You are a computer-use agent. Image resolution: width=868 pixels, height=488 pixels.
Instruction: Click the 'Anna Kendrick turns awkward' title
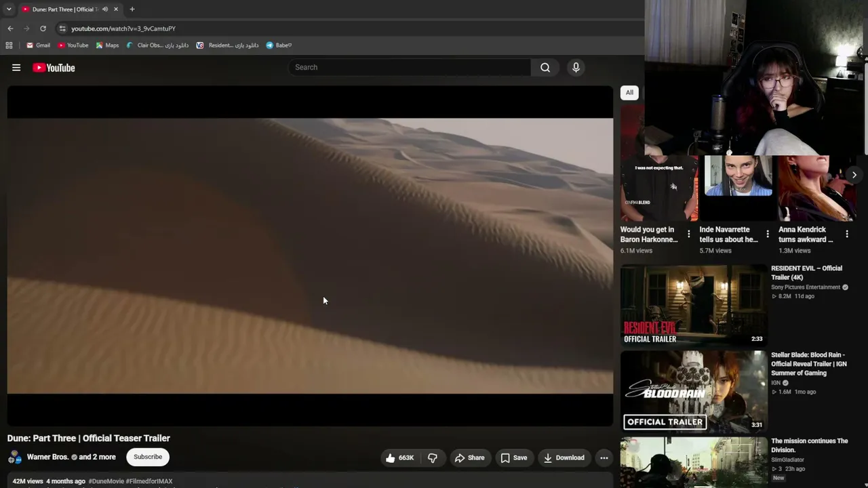[806, 235]
